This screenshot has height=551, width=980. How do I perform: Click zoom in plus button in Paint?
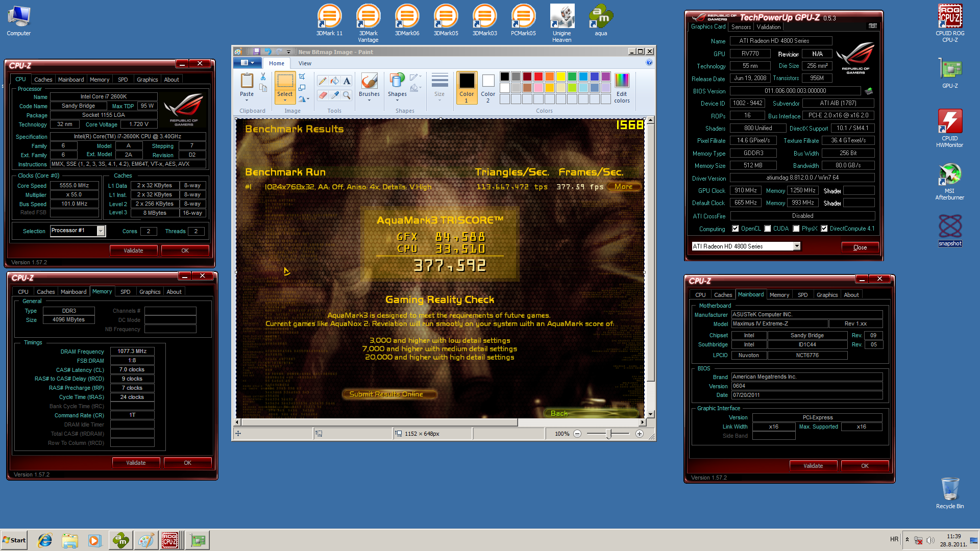pyautogui.click(x=640, y=434)
